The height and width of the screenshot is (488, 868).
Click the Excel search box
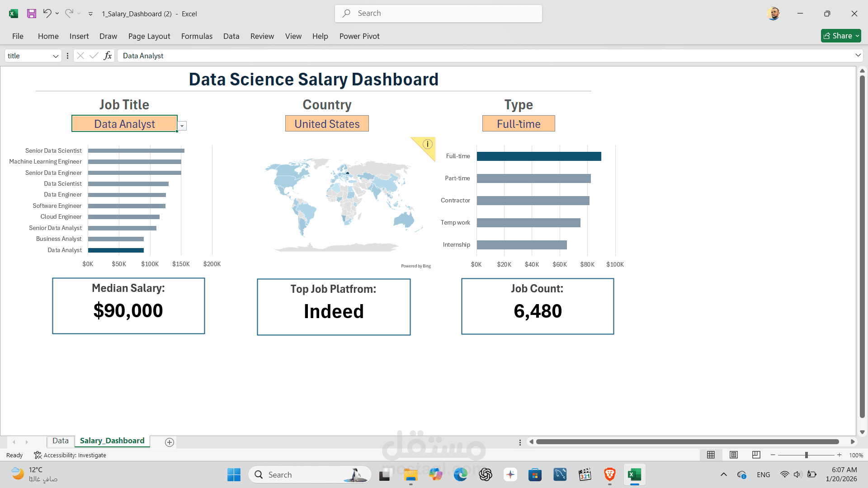439,14
